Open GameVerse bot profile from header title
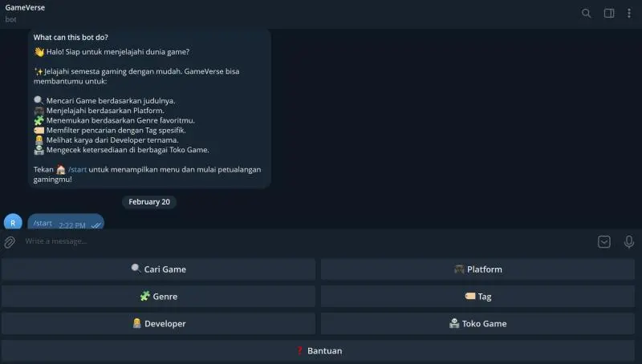Screen dimensions: 642x364 click(x=25, y=7)
